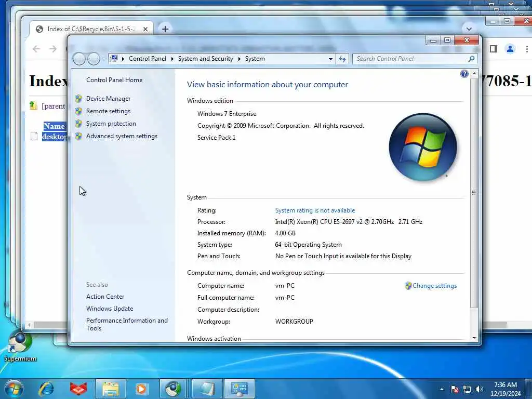The width and height of the screenshot is (532, 399).
Task: Click System in the breadcrumb
Action: pos(255,59)
